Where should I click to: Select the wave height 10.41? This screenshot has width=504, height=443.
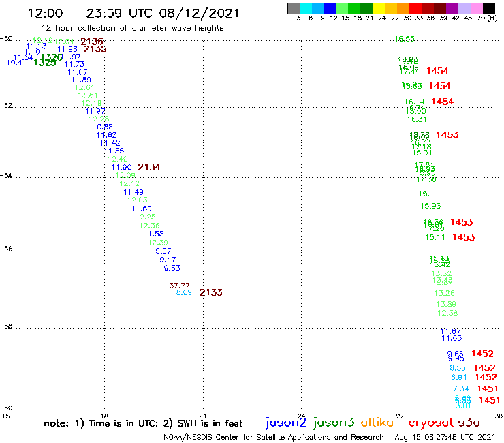(x=16, y=63)
